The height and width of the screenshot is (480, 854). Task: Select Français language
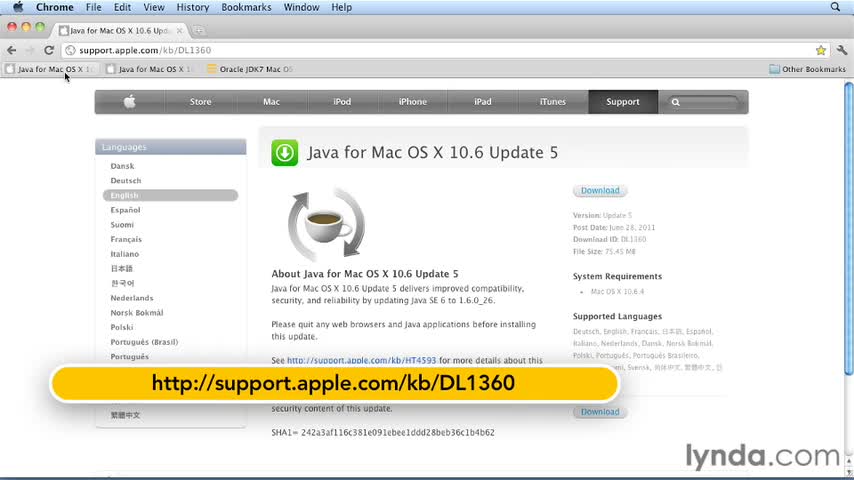126,239
